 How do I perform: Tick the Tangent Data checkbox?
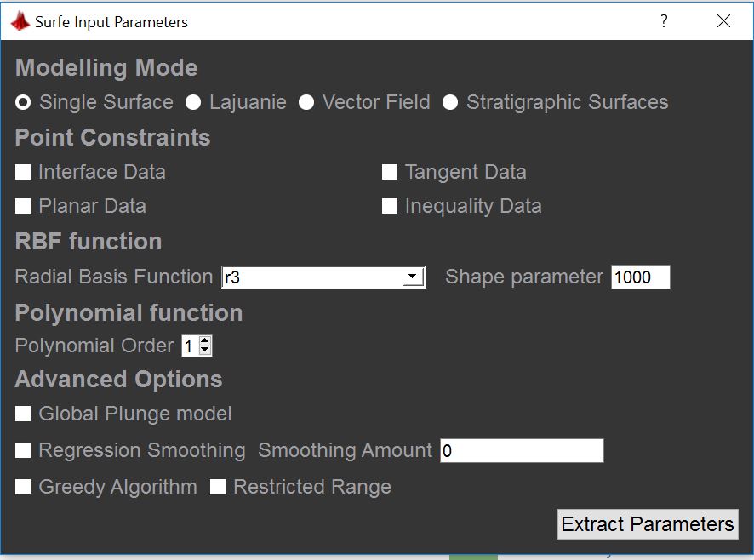pyautogui.click(x=390, y=172)
